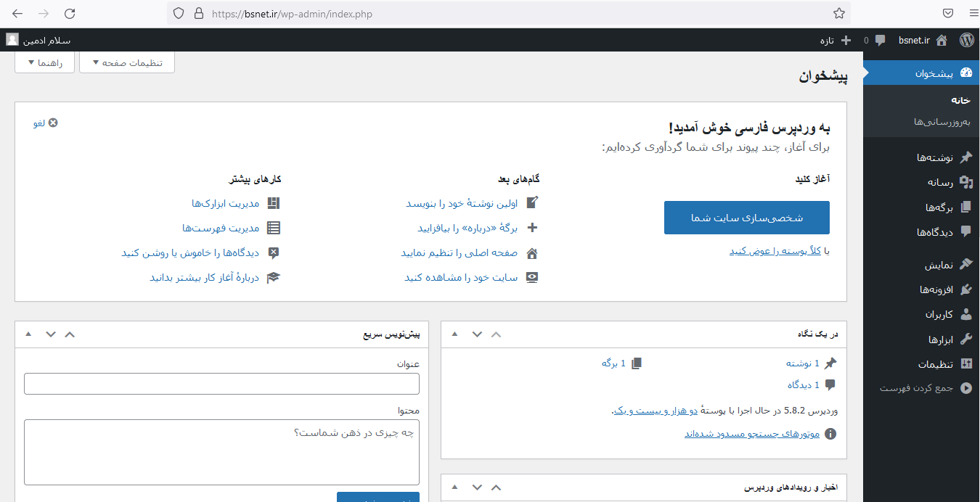
Task: Open the 1 برگه link
Action: tap(613, 363)
